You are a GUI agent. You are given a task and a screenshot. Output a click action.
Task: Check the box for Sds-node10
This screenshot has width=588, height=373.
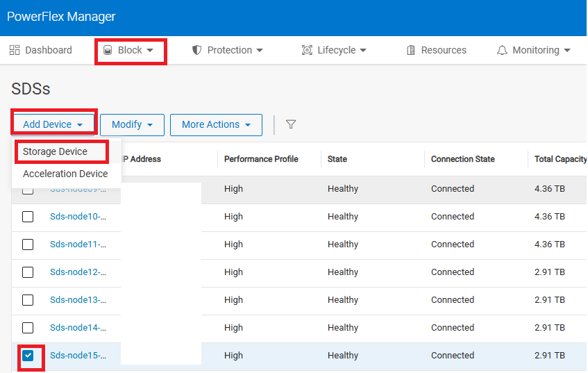[x=28, y=217]
